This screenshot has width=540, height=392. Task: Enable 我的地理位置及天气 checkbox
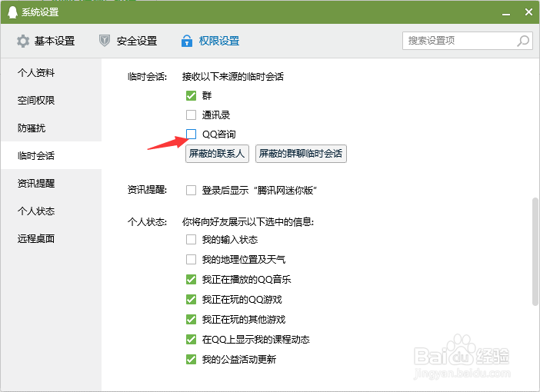click(191, 259)
